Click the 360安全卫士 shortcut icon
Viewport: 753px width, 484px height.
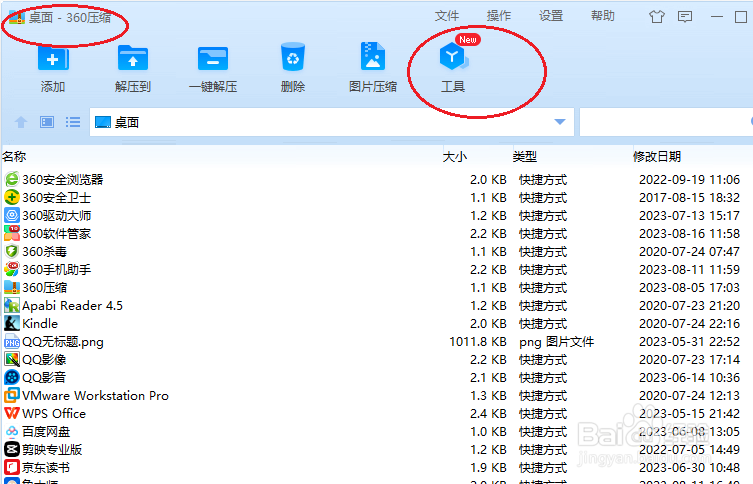(12, 197)
